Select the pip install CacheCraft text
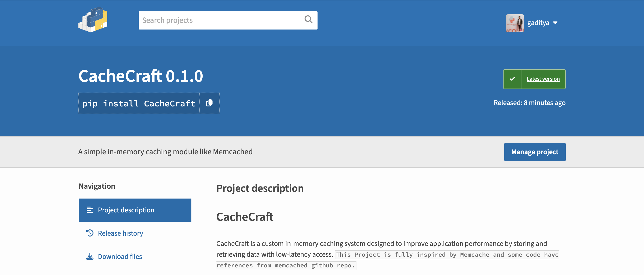This screenshot has width=644, height=275. (139, 103)
